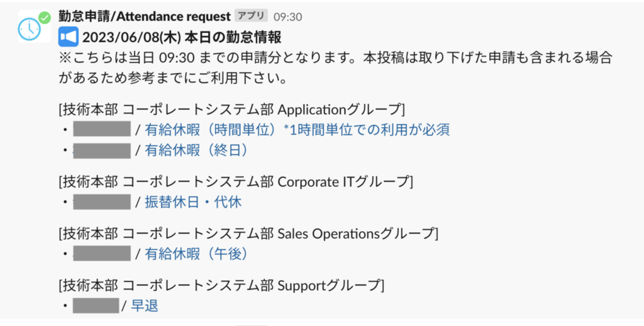Image resolution: width=644 pixels, height=326 pixels.
Task: Click the green checkmark badge on the avatar
Action: point(45,18)
